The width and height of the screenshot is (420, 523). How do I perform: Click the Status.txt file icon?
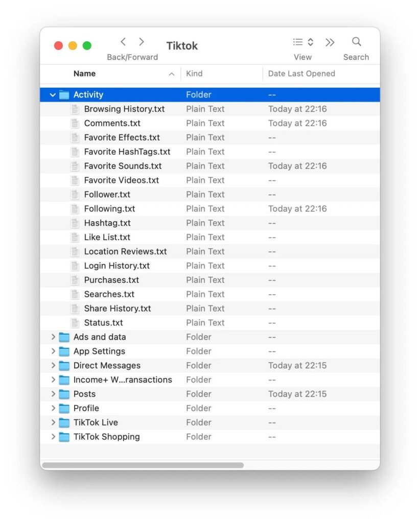[x=75, y=323]
